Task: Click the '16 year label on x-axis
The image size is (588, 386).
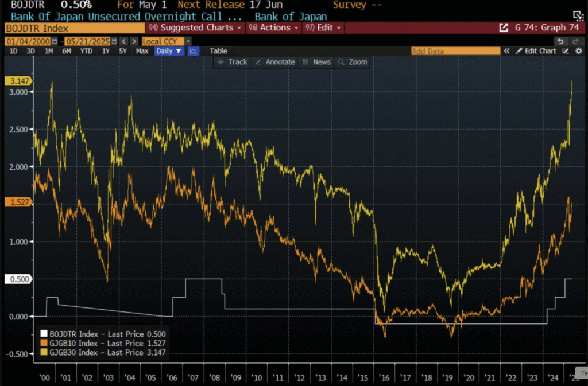Action: click(x=384, y=377)
